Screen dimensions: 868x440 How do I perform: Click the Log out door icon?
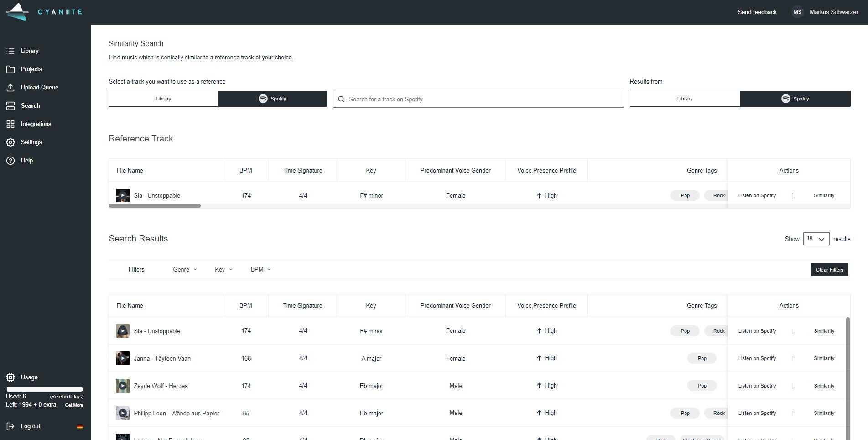(x=10, y=426)
